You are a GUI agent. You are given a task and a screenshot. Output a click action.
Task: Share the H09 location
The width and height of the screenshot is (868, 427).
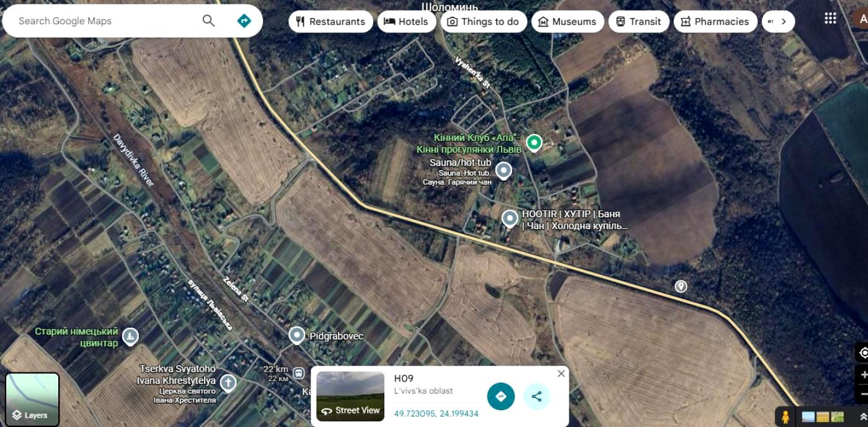point(537,396)
